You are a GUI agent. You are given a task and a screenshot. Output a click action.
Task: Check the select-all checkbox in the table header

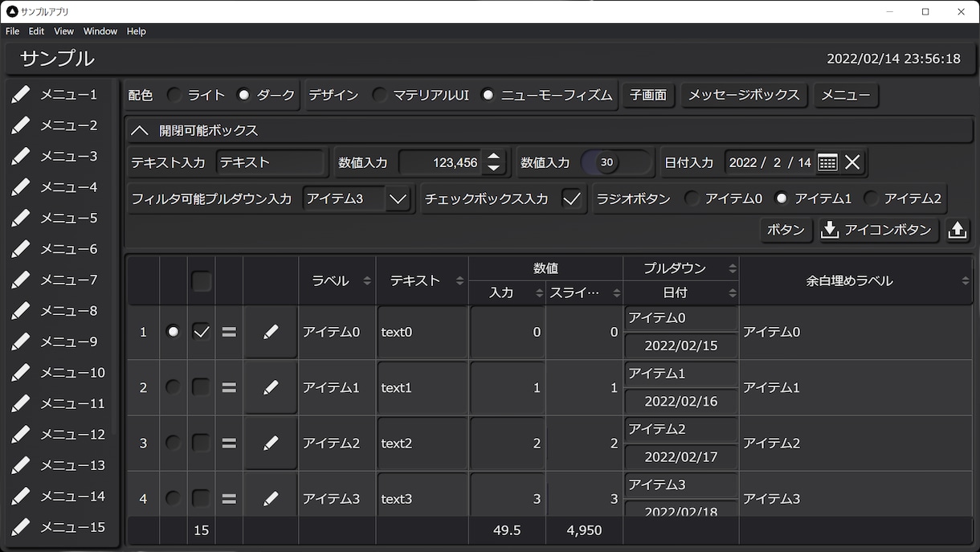(x=202, y=281)
